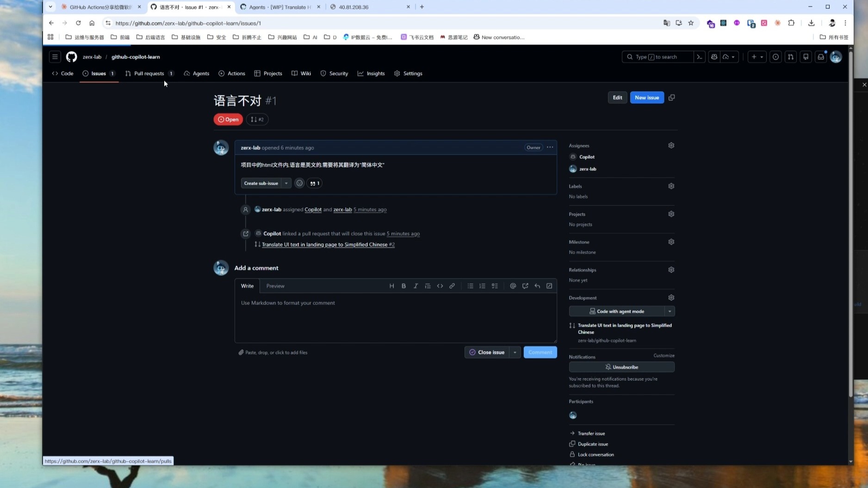Insert a task list in the comment editor
The image size is (868, 488).
[494, 286]
